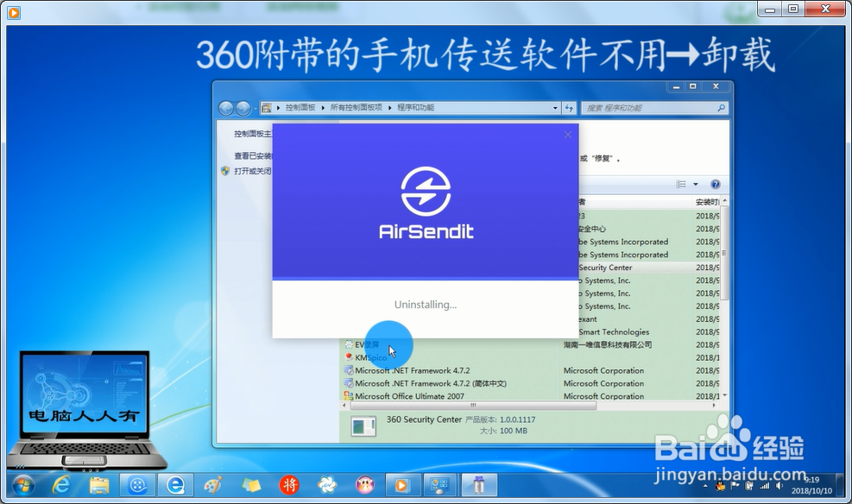
Task: Expand arrow before 所有控制面板项 breadcrumb
Action: click(x=323, y=108)
